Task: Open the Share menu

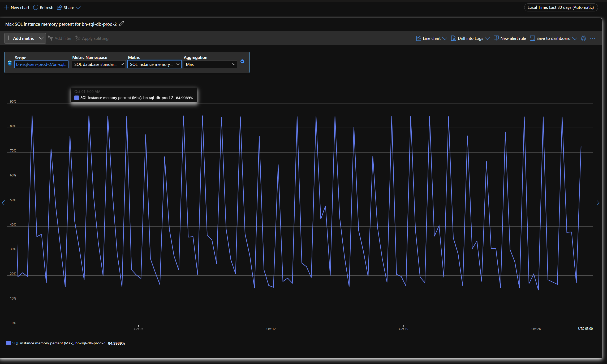Action: [69, 7]
